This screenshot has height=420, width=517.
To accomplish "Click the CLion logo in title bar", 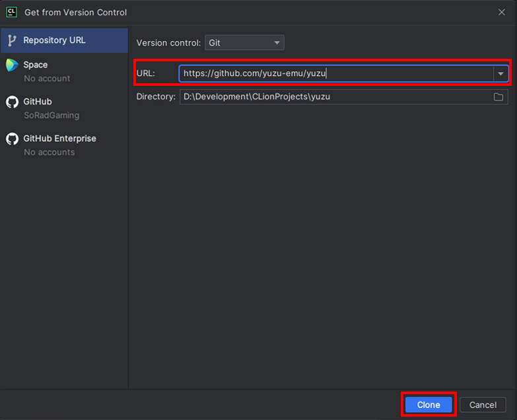I will click(11, 12).
